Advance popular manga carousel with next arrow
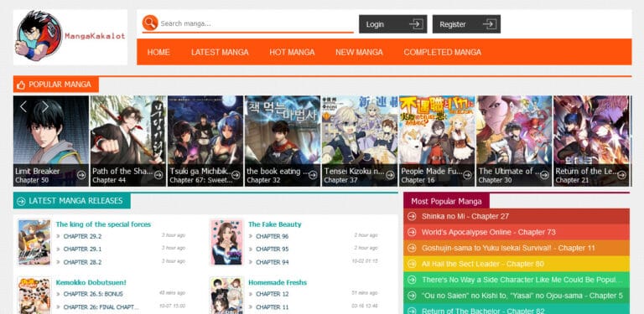This screenshot has height=314, width=644. (x=45, y=106)
